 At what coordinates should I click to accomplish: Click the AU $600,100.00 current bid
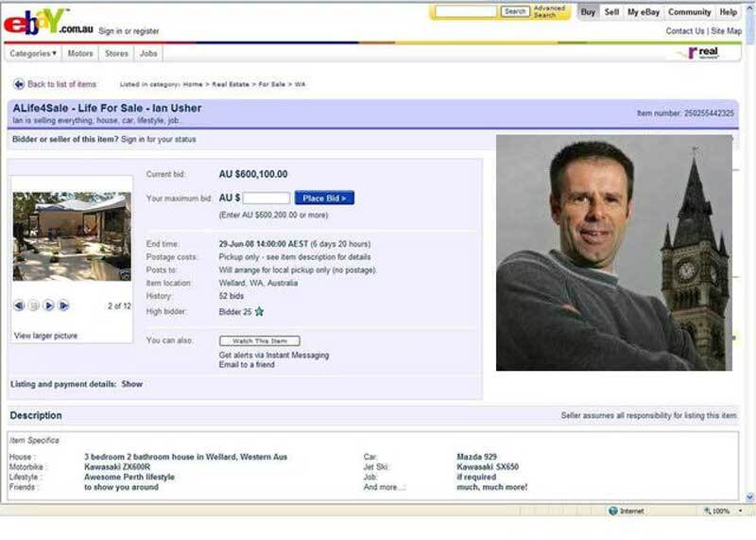pos(253,174)
